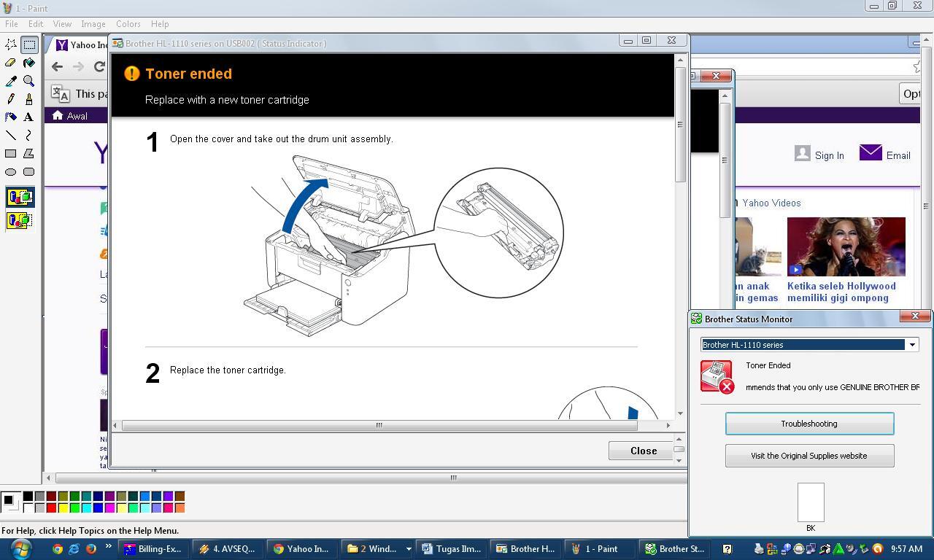934x560 pixels.
Task: Choose the Brush tool in Paint
Action: click(29, 98)
